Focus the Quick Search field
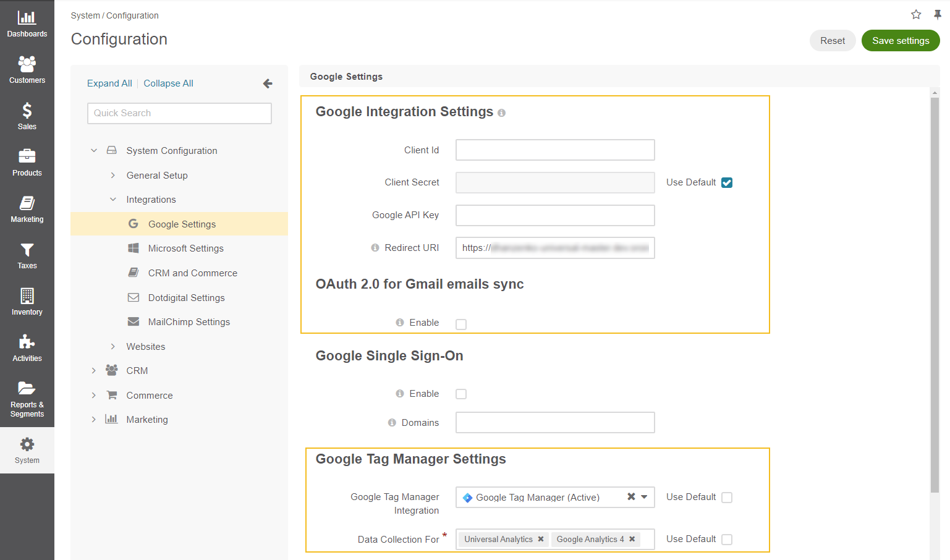Image resolution: width=950 pixels, height=560 pixels. pyautogui.click(x=179, y=113)
